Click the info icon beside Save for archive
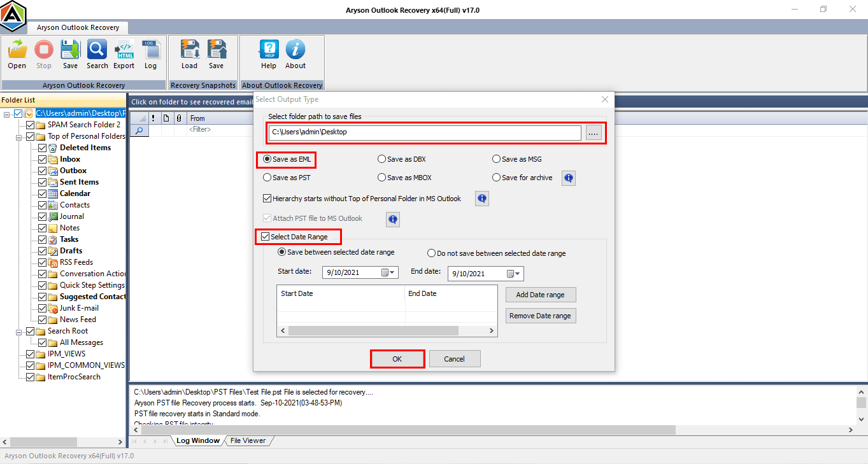Viewport: 868px width, 464px height. 569,178
